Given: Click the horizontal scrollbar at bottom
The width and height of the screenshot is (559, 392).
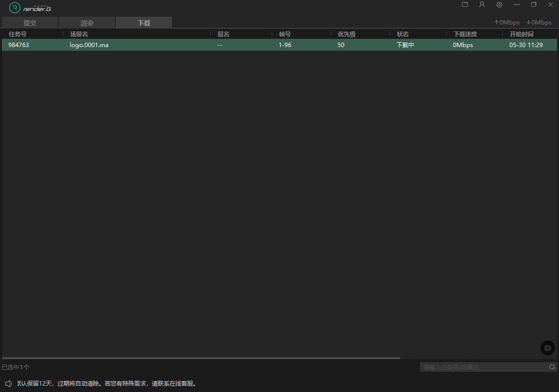Looking at the screenshot, I should tap(200, 358).
